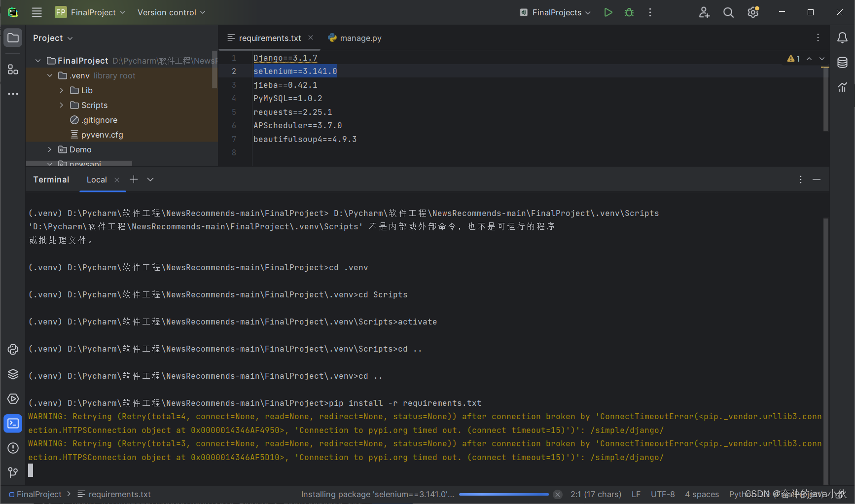Open the FinalProjects run configuration dropdown
The width and height of the screenshot is (855, 504).
[x=555, y=12]
